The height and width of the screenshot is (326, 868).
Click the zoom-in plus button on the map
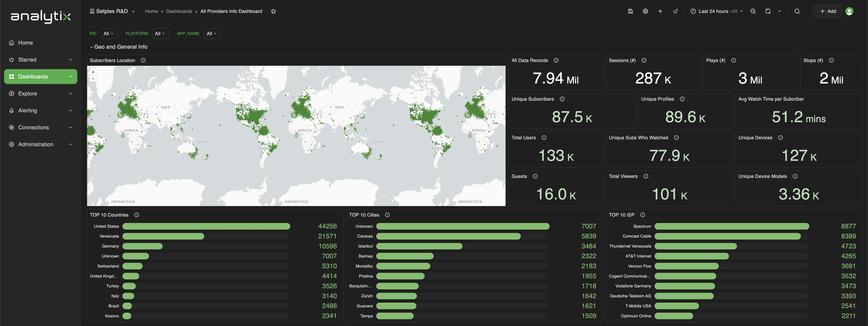coord(93,72)
